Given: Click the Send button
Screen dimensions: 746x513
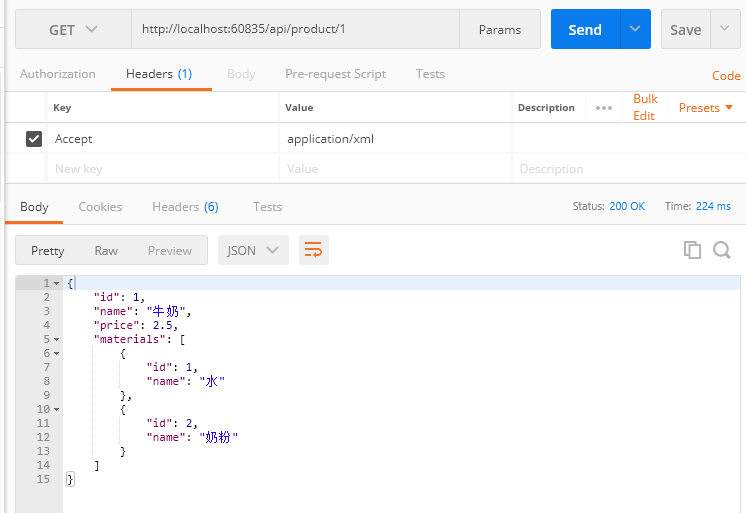Looking at the screenshot, I should point(585,30).
